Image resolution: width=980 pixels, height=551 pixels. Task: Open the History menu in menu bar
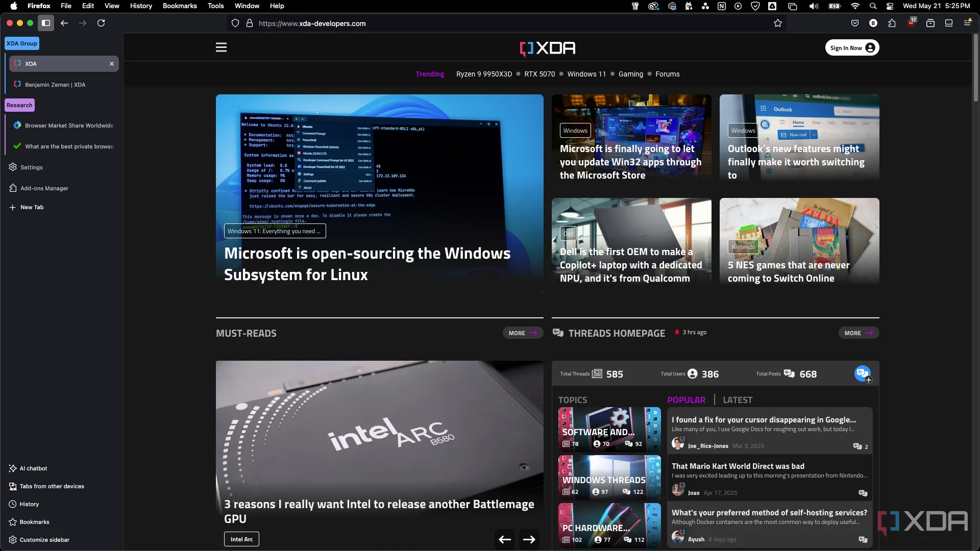pyautogui.click(x=141, y=6)
